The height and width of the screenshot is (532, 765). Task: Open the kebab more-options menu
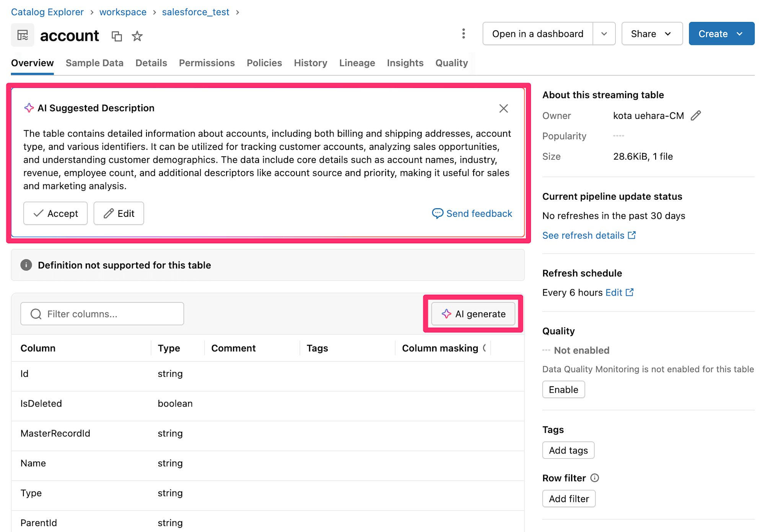point(463,34)
